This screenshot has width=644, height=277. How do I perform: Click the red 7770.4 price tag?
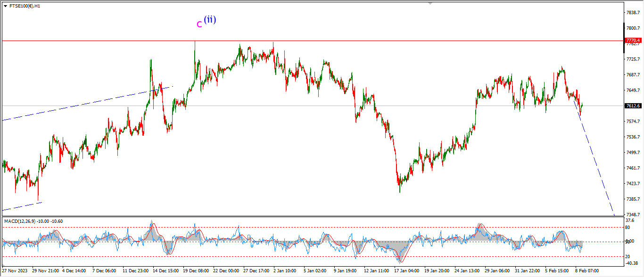tap(634, 41)
